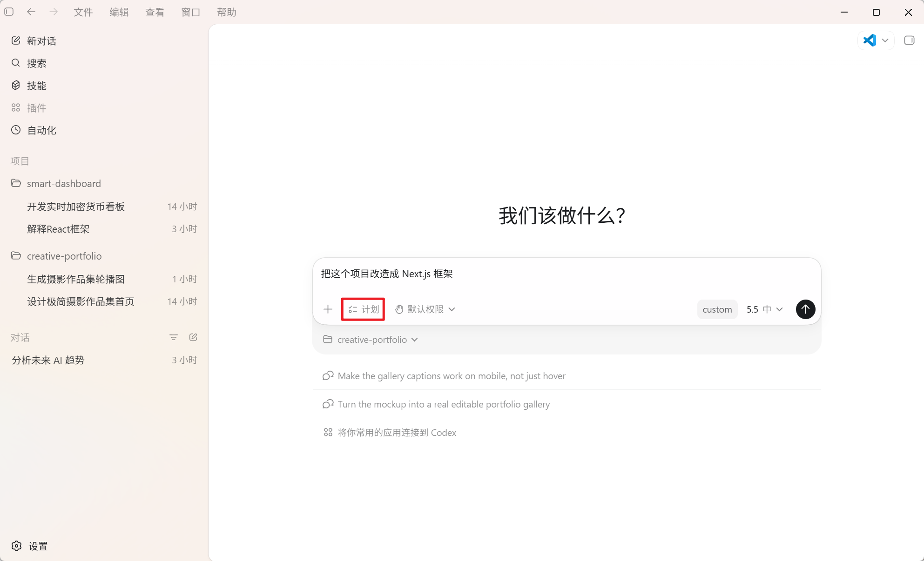Click the filter icon beside 对话
This screenshot has width=924, height=561.
[174, 337]
